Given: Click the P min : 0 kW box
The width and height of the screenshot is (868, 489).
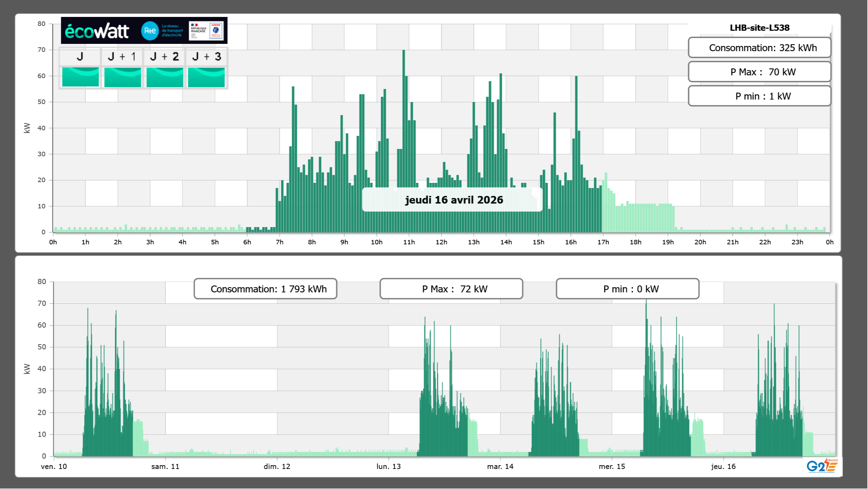Looking at the screenshot, I should pyautogui.click(x=627, y=289).
